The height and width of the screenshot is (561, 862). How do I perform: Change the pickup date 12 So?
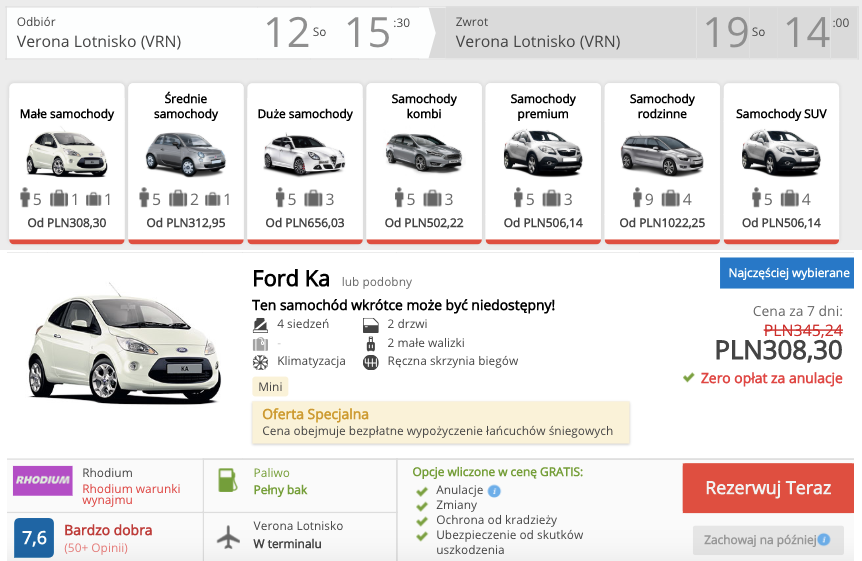(x=295, y=32)
